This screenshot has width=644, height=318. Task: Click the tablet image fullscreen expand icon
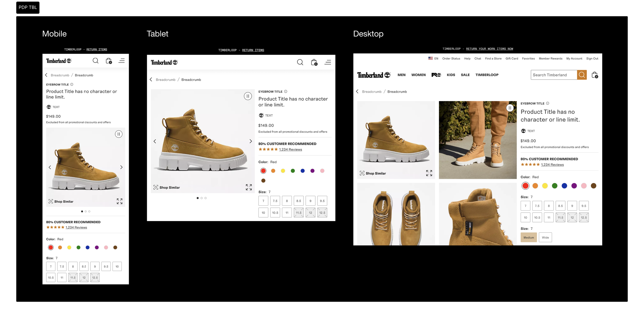[249, 187]
